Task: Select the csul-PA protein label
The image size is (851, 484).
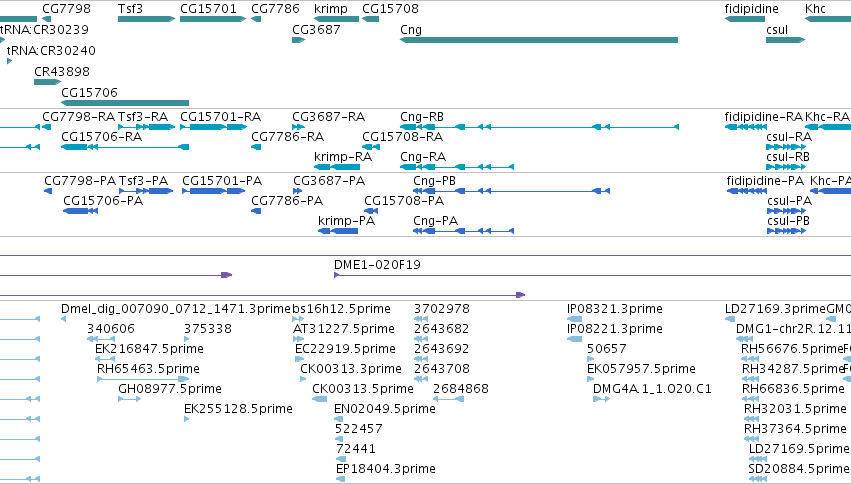Action: point(790,201)
